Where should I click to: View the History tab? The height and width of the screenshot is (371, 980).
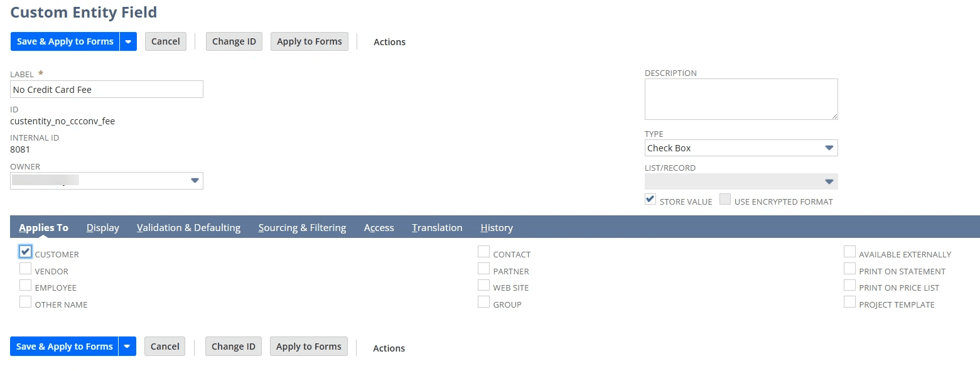coord(497,227)
